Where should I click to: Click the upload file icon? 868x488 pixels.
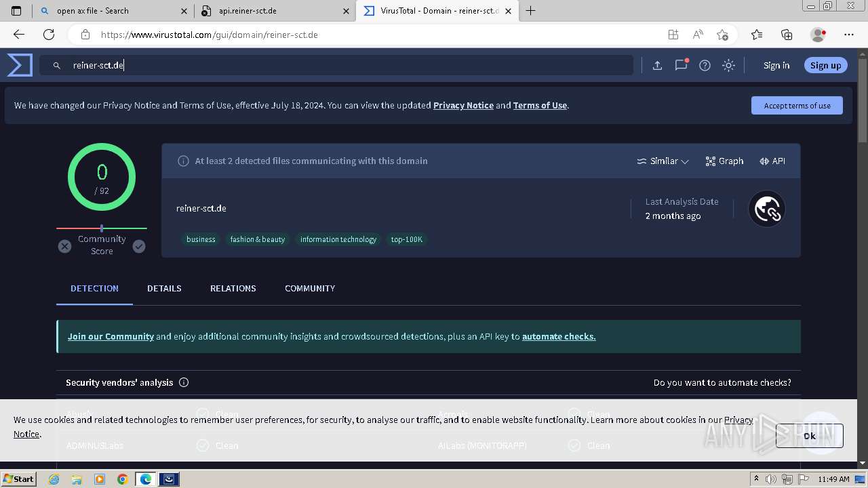tap(657, 66)
